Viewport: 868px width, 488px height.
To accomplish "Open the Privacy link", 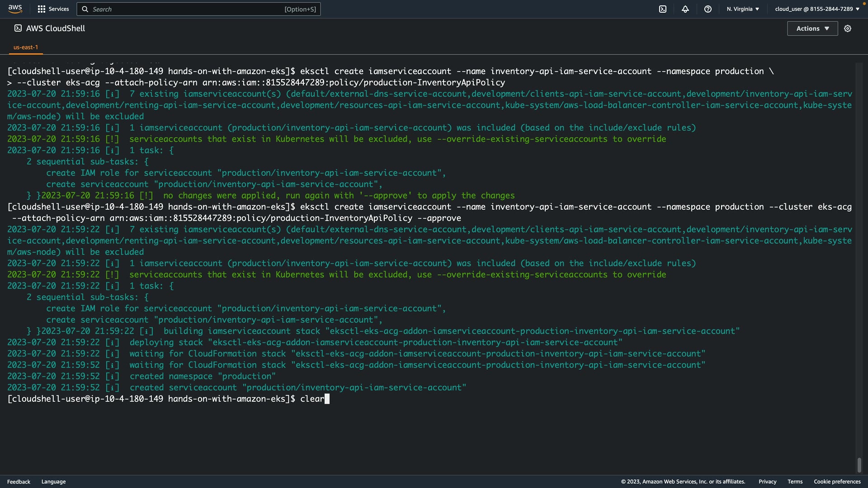I will click(x=767, y=482).
